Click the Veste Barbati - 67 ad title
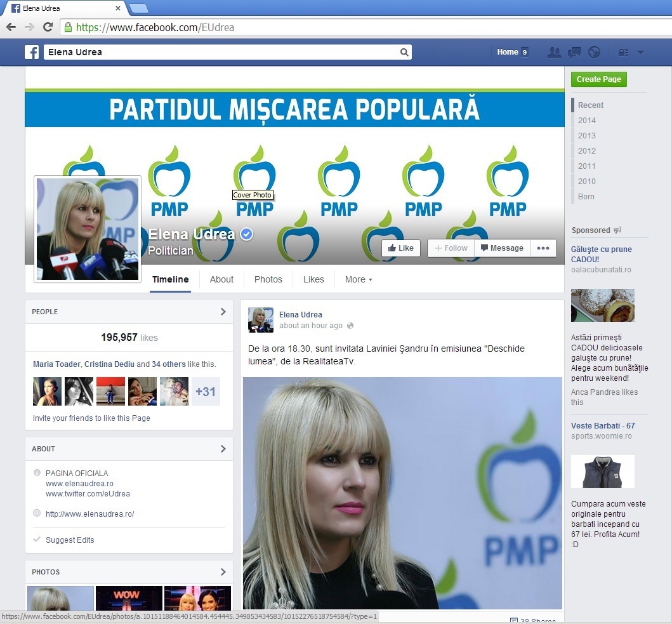This screenshot has height=624, width=672. [x=603, y=426]
